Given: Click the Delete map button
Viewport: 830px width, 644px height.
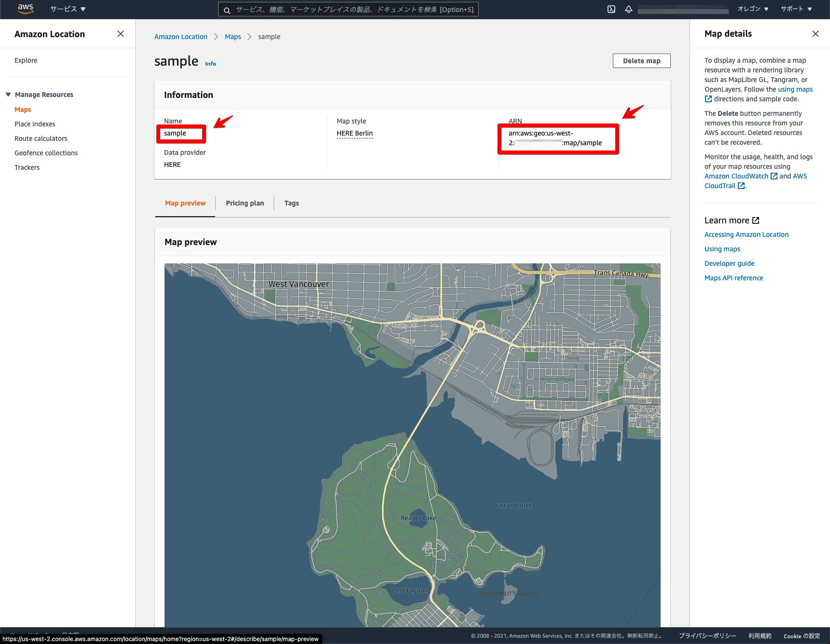Looking at the screenshot, I should (642, 61).
